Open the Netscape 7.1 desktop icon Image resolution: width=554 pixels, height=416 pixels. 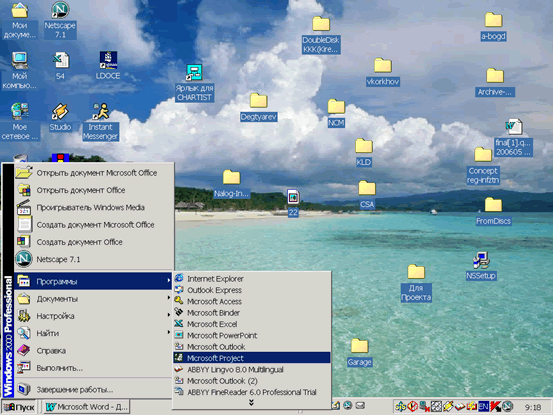pyautogui.click(x=60, y=19)
